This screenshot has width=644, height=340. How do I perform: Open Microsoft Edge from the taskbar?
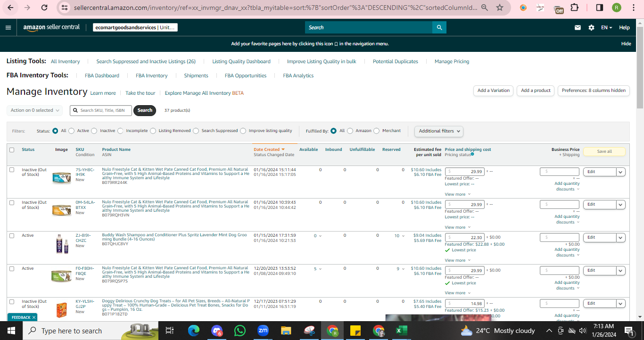194,331
